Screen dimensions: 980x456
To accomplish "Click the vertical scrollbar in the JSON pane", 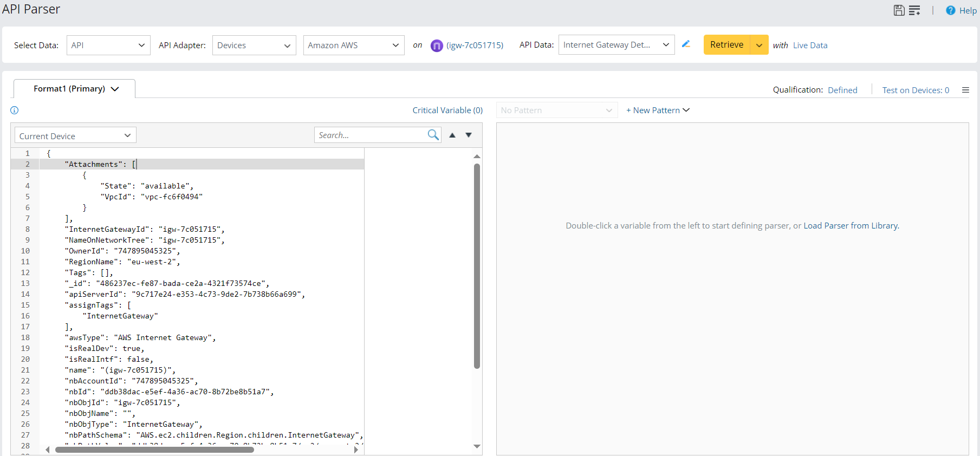I will tap(477, 265).
